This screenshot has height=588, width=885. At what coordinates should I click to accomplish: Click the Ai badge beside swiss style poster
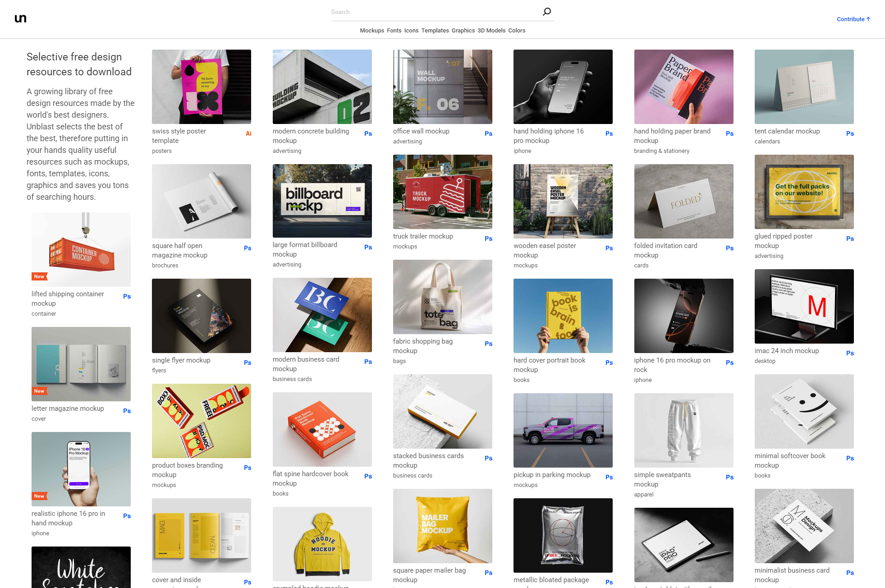[248, 133]
